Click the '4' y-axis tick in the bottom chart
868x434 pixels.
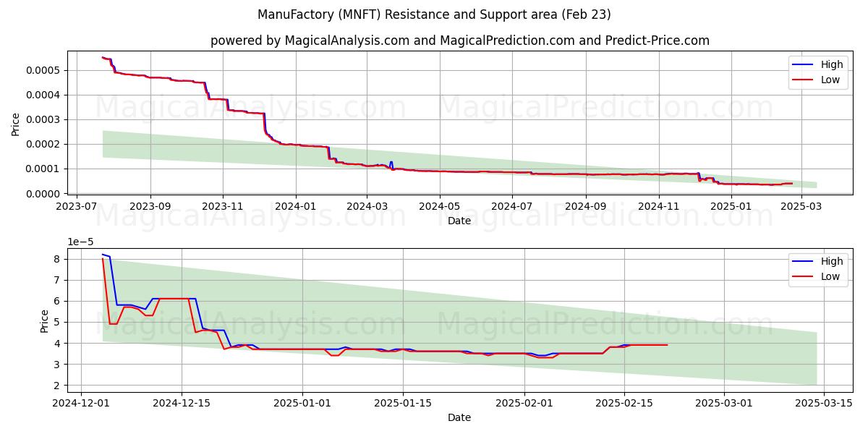(x=59, y=344)
